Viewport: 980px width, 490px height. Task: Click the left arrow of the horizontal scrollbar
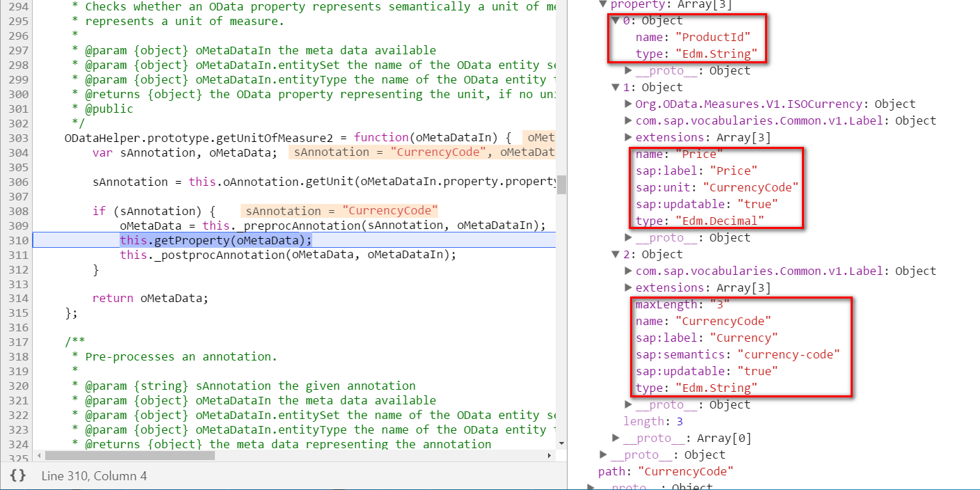pos(38,455)
